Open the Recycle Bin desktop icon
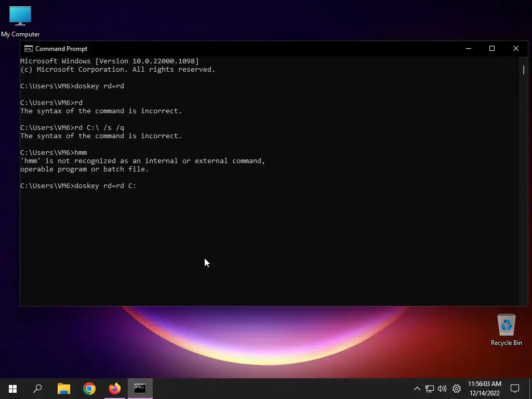This screenshot has height=399, width=532. pos(506,330)
